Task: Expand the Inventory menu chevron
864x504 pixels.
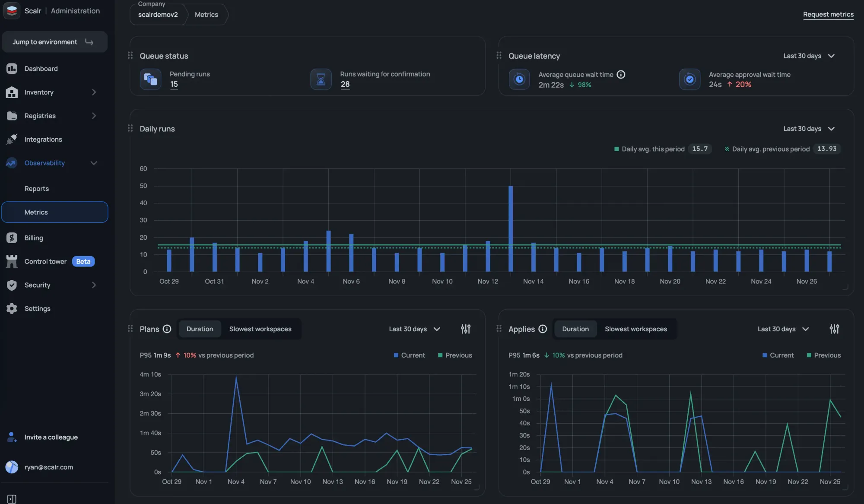Action: [x=94, y=92]
